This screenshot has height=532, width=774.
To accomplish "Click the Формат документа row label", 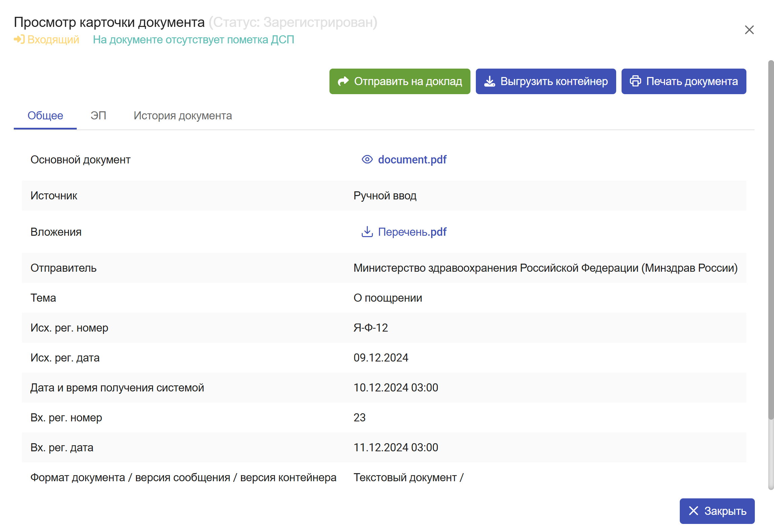I will [x=183, y=478].
